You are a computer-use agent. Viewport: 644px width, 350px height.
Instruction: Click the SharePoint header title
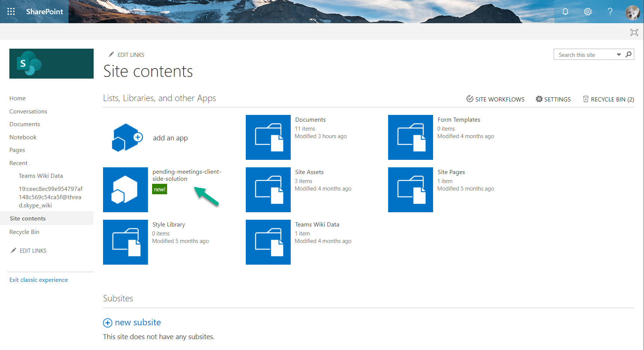click(45, 12)
